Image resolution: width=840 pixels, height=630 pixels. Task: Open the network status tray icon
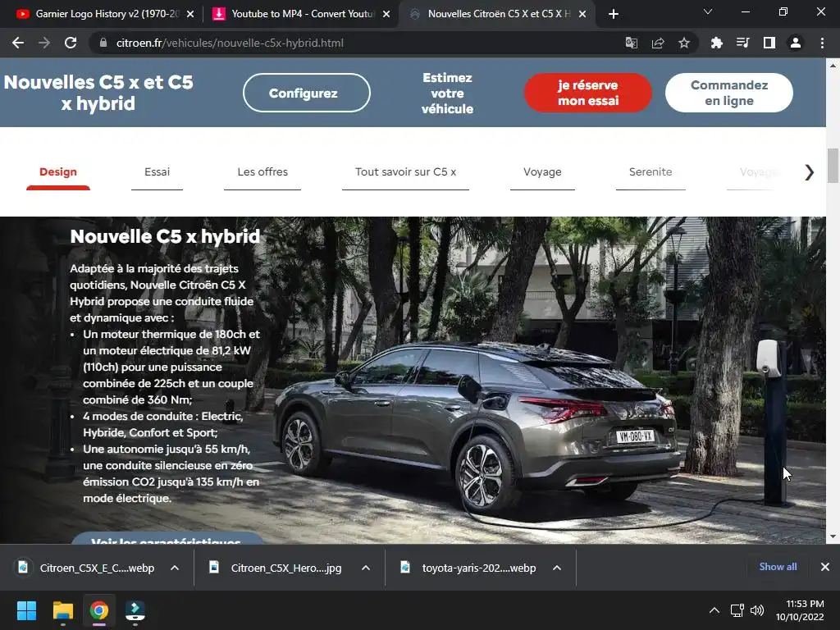737,610
